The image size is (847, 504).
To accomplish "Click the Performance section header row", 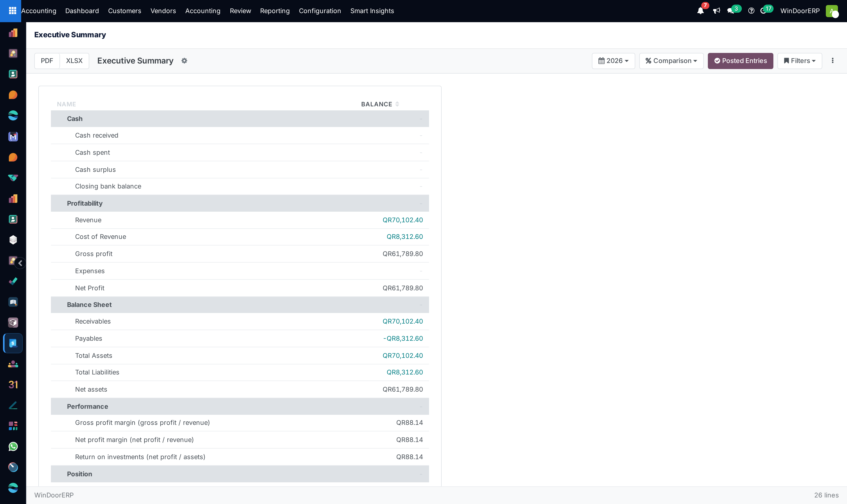I will 240,406.
